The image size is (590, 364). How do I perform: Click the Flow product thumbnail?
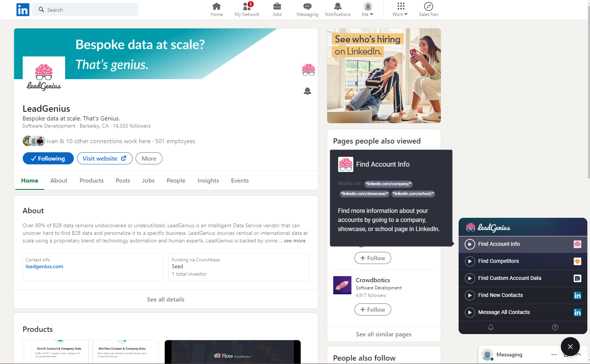pos(233,352)
